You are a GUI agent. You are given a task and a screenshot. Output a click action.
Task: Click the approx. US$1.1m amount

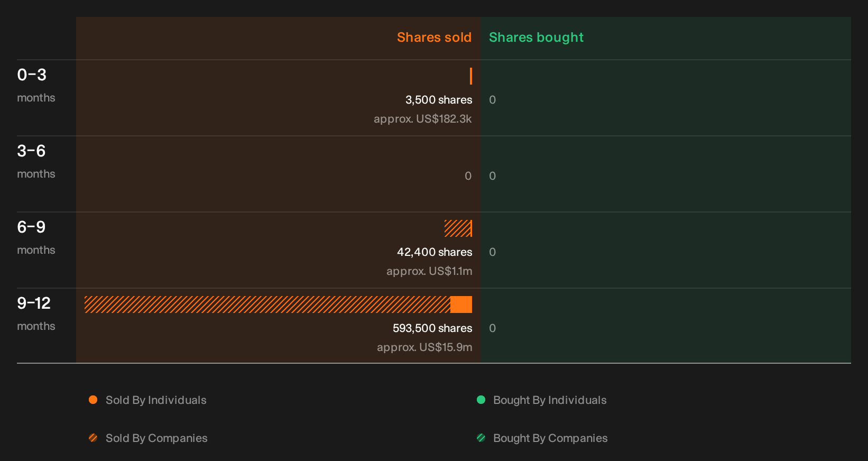tap(429, 271)
